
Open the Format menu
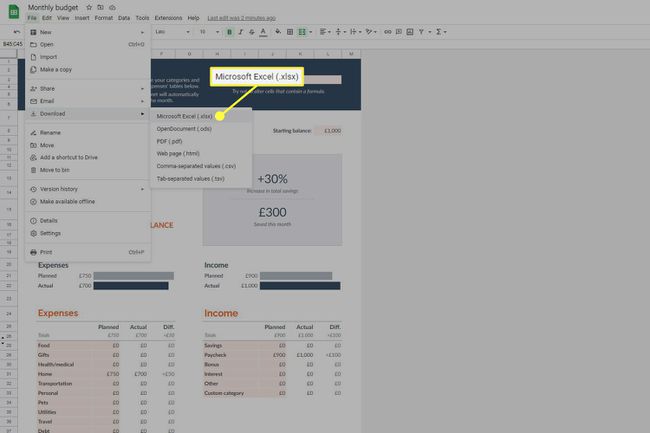coord(104,18)
